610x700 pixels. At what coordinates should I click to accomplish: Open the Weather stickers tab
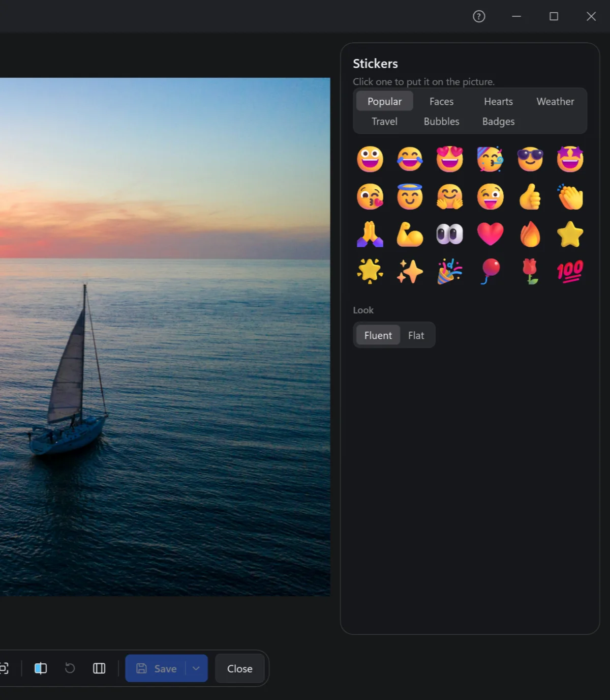tap(555, 101)
